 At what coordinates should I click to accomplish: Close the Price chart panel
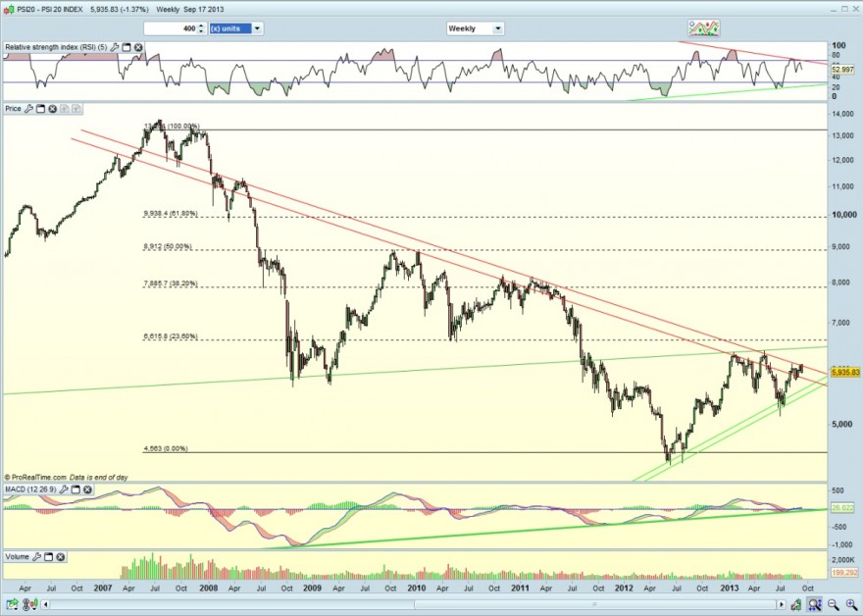52,109
